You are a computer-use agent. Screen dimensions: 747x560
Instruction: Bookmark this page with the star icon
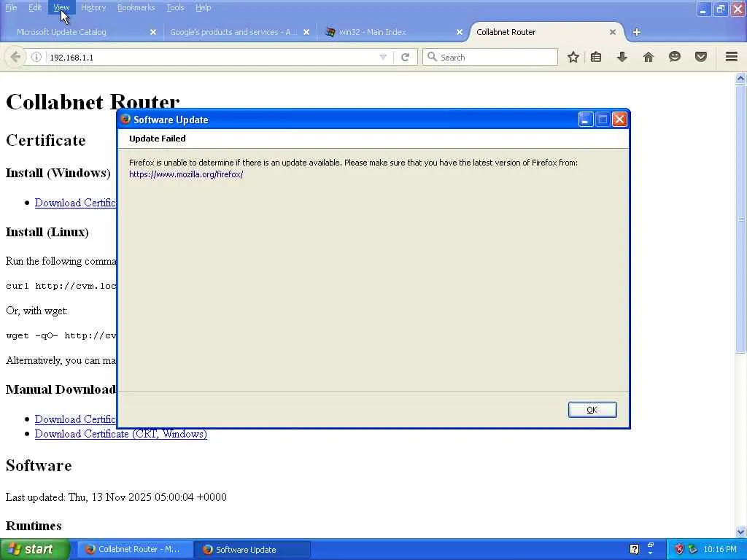click(x=573, y=57)
